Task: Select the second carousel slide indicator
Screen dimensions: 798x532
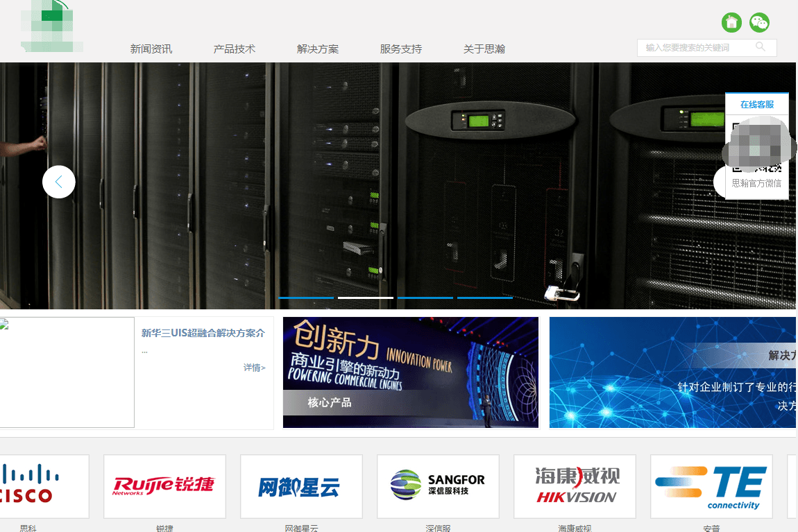Action: tap(366, 298)
